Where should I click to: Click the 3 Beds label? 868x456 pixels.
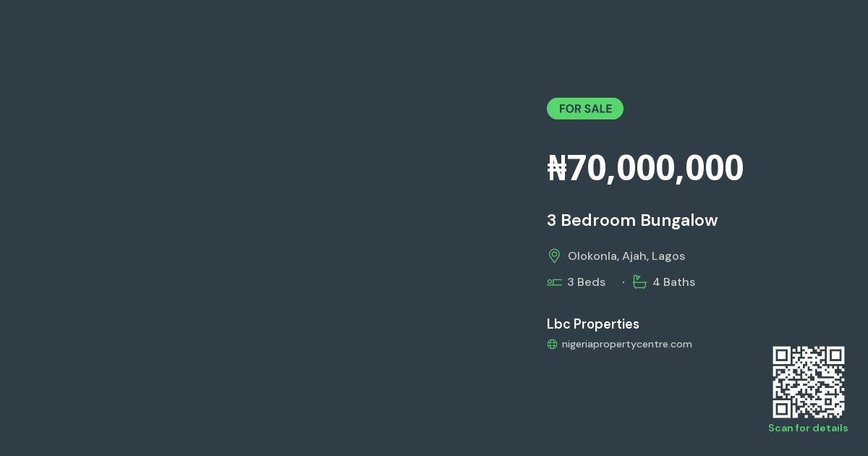coord(587,282)
